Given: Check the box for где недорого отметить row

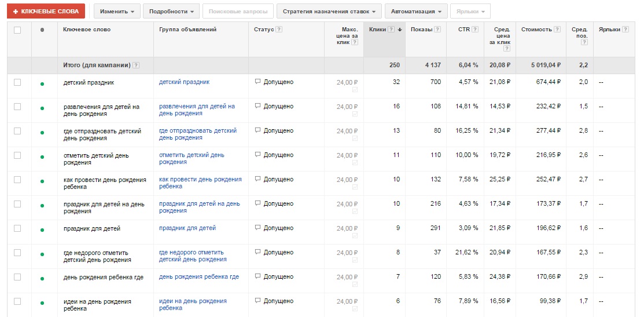Looking at the screenshot, I should point(17,253).
